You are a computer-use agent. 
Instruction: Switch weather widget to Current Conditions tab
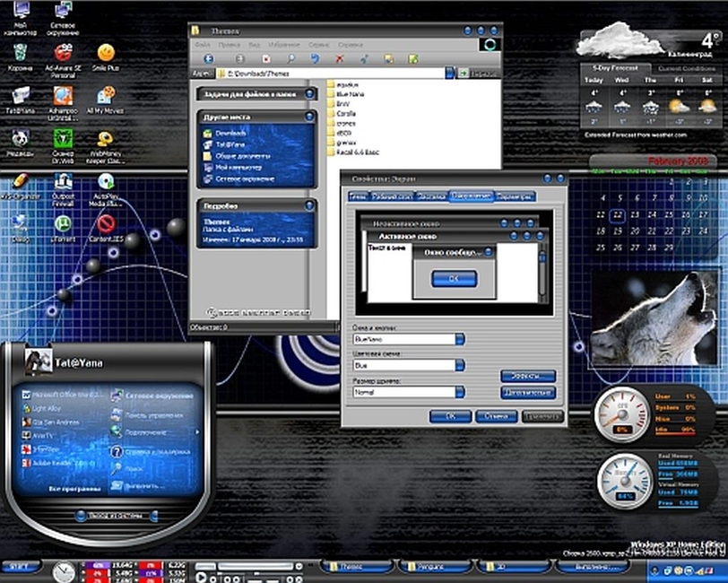tap(686, 69)
